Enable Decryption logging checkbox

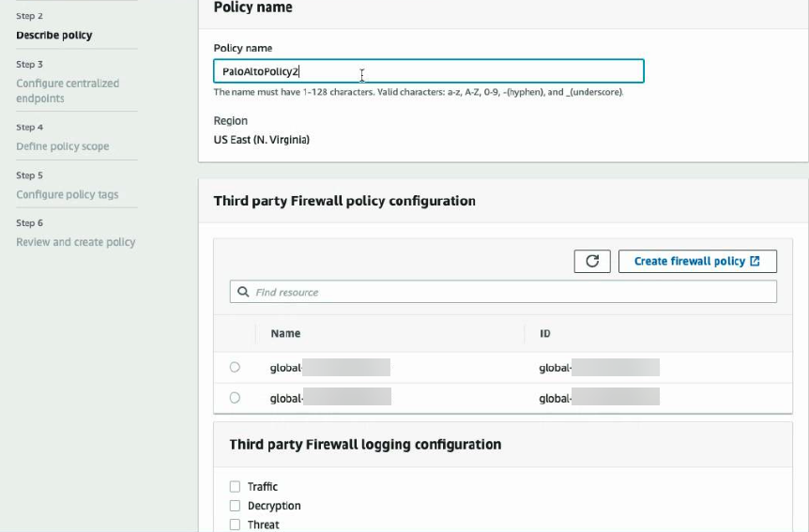click(236, 506)
